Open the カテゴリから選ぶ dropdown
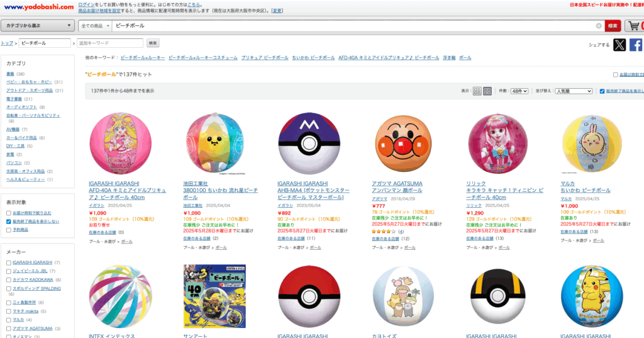This screenshot has width=644, height=338. click(x=38, y=26)
